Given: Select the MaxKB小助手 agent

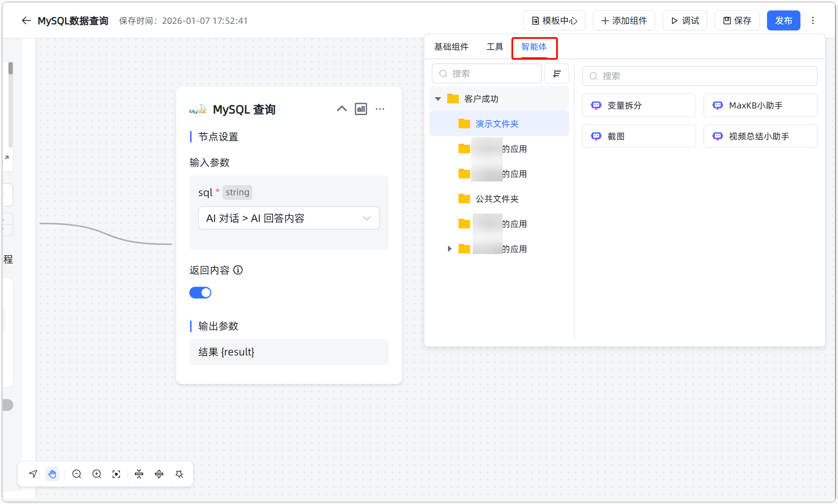Looking at the screenshot, I should click(x=760, y=105).
